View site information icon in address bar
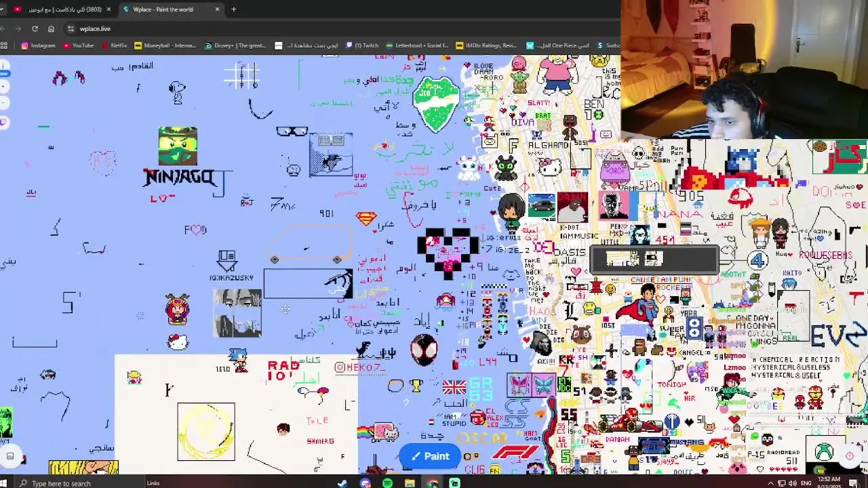 tap(71, 28)
